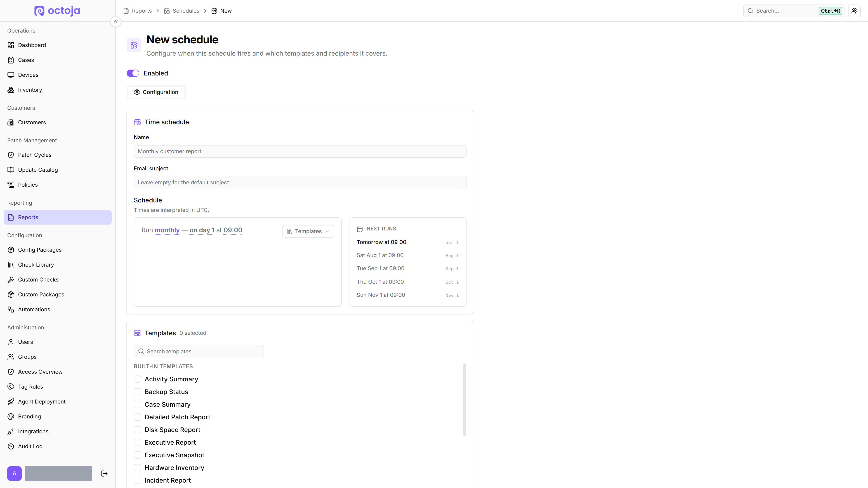Image resolution: width=868 pixels, height=488 pixels.
Task: Open Policies page
Action: [58, 185]
